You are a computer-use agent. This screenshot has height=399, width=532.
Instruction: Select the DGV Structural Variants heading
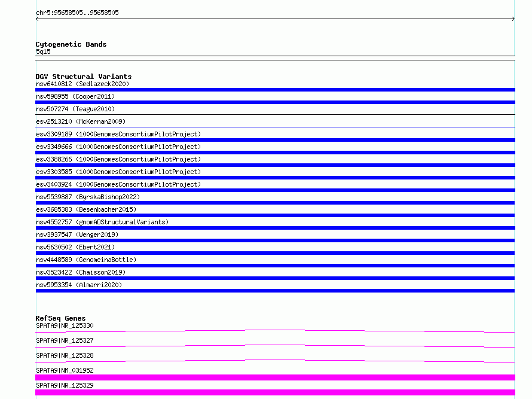coord(84,77)
